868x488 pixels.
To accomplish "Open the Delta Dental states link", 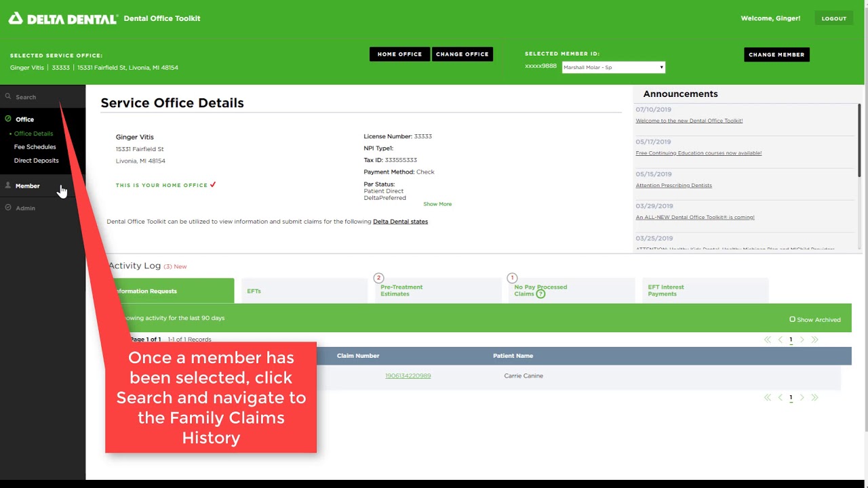I will pos(400,222).
